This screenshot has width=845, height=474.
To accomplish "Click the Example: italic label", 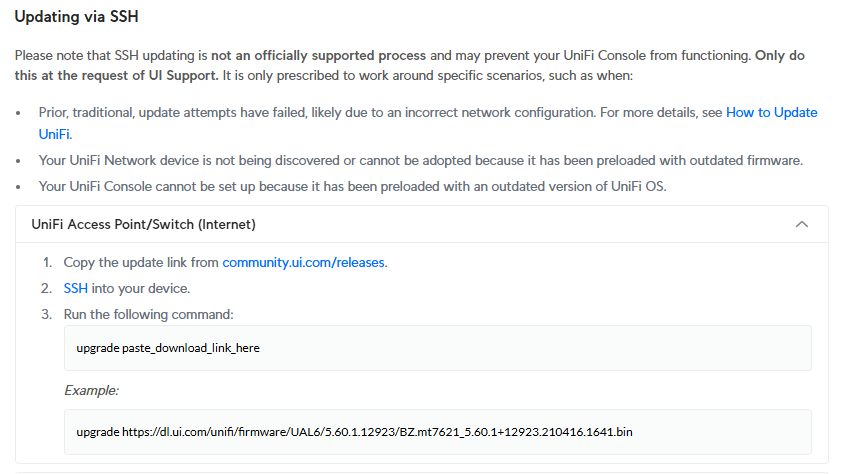I will [91, 390].
